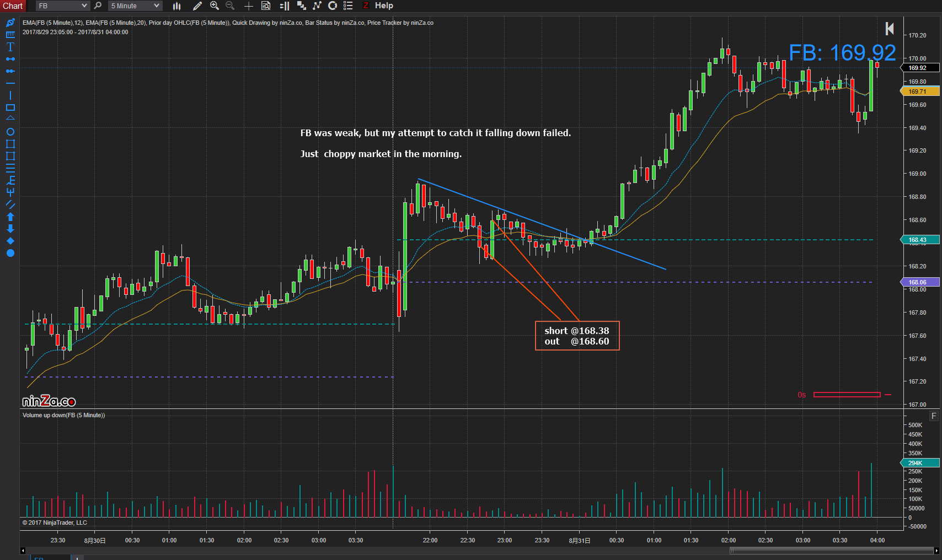Image resolution: width=942 pixels, height=560 pixels.
Task: Select the horizontal line tool
Action: click(x=10, y=83)
